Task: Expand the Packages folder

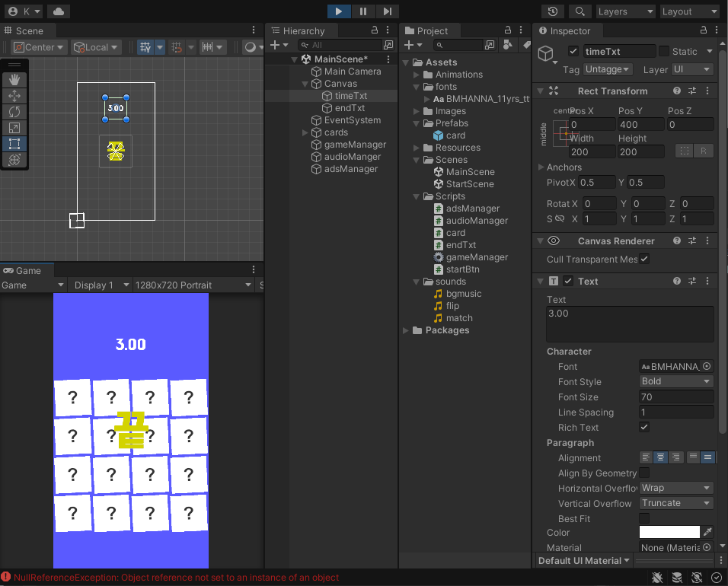Action: pos(406,330)
